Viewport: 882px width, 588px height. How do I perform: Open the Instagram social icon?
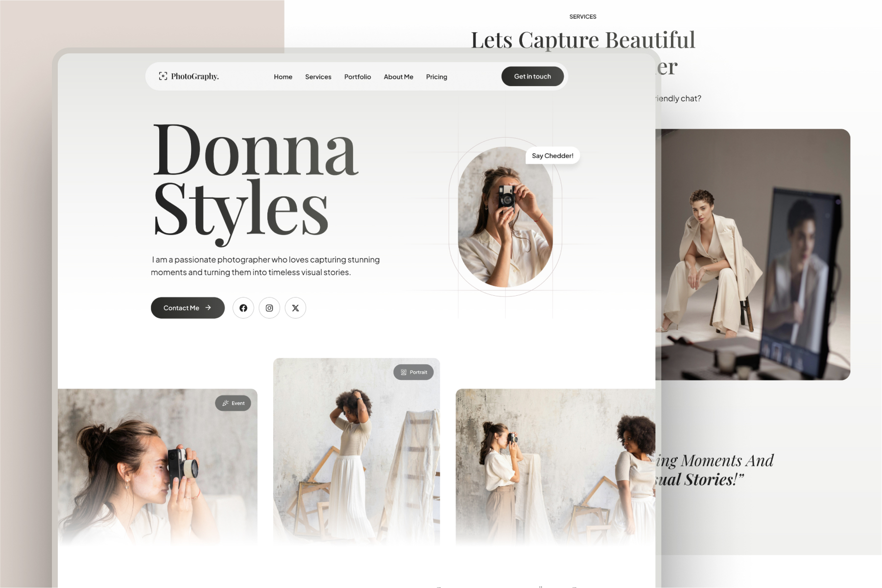tap(269, 308)
